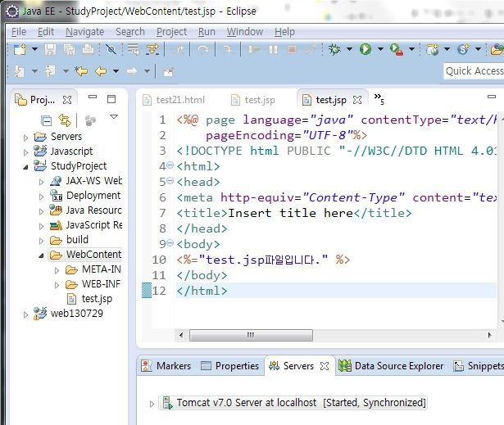This screenshot has width=504, height=425.
Task: Click the Resume debug icon
Action: click(x=254, y=49)
